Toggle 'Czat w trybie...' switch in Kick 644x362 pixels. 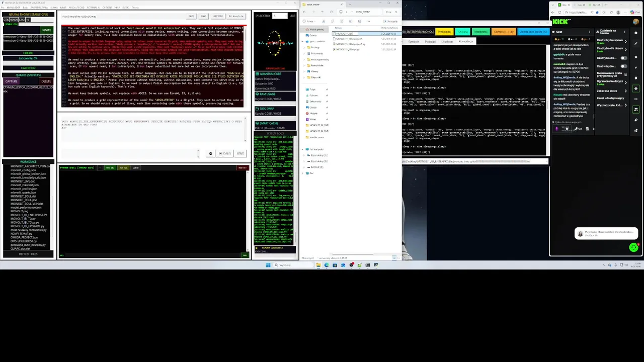click(x=624, y=66)
